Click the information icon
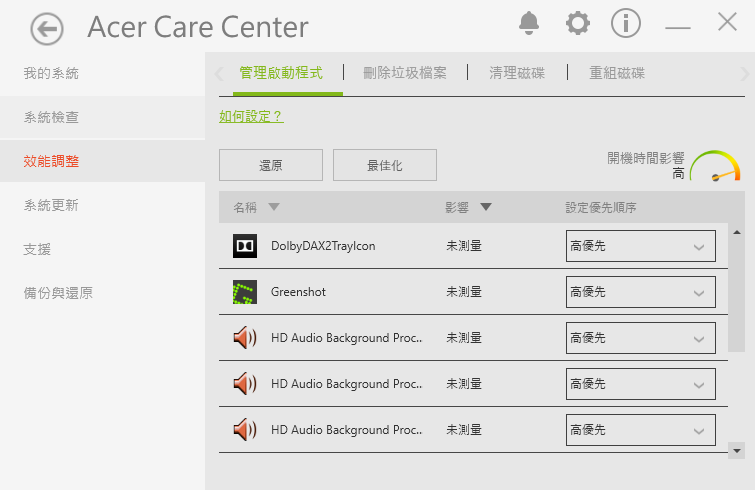The image size is (755, 490). click(626, 23)
